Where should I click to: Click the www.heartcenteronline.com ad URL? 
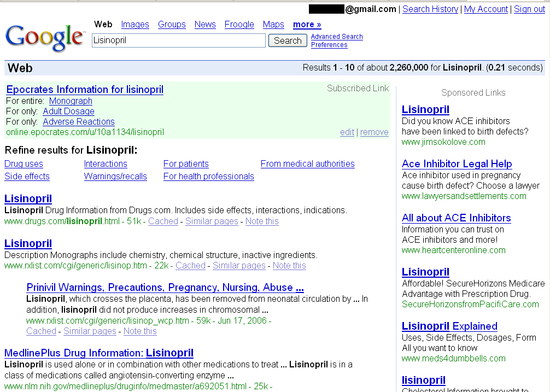(454, 250)
